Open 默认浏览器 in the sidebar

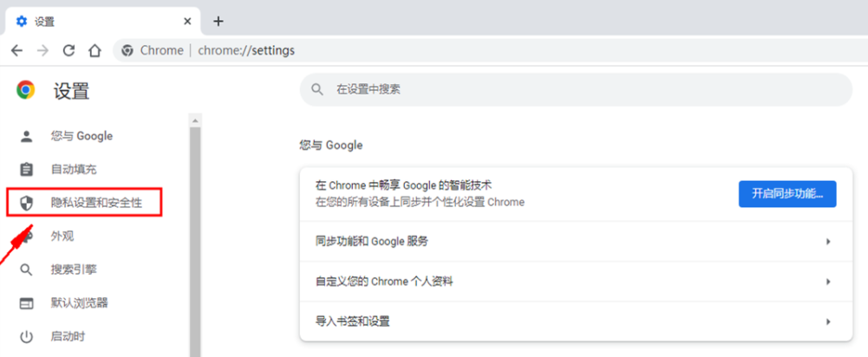[79, 302]
